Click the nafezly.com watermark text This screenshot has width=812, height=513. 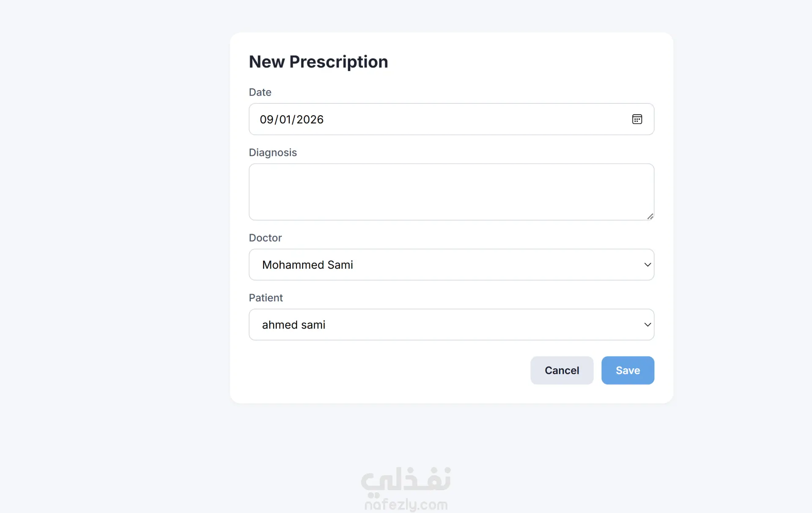[406, 505]
